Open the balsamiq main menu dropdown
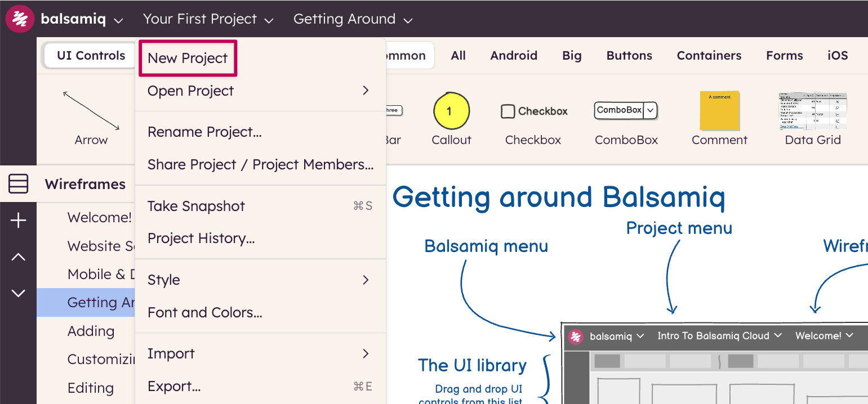The height and width of the screenshot is (404, 868). coord(82,19)
